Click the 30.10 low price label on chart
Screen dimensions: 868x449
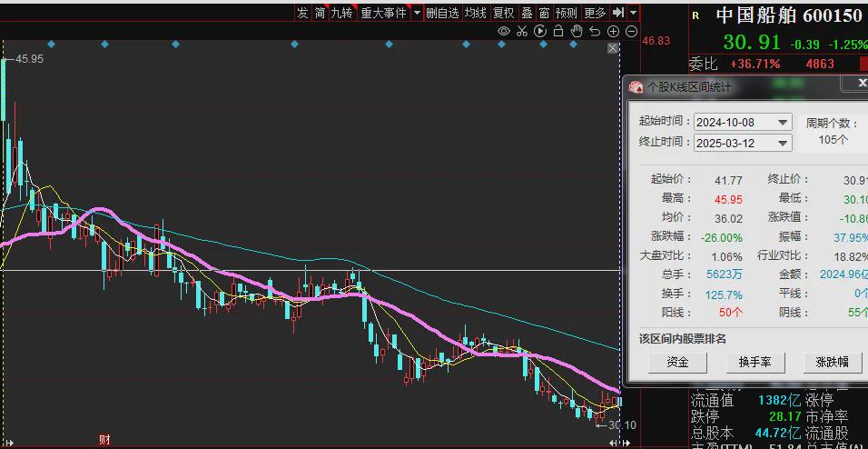[622, 425]
